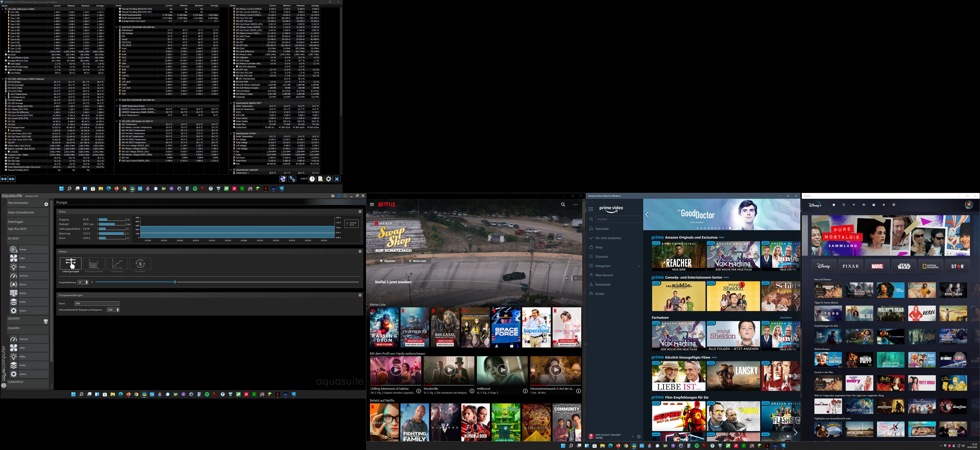980x450 pixels.
Task: Click Mehr next to Amazon Originals und Exclusives
Action: point(722,237)
